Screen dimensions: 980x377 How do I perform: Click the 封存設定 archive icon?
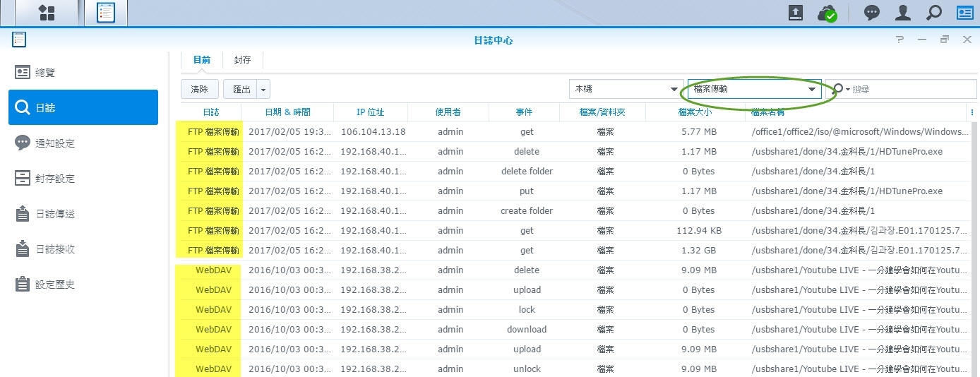point(23,178)
